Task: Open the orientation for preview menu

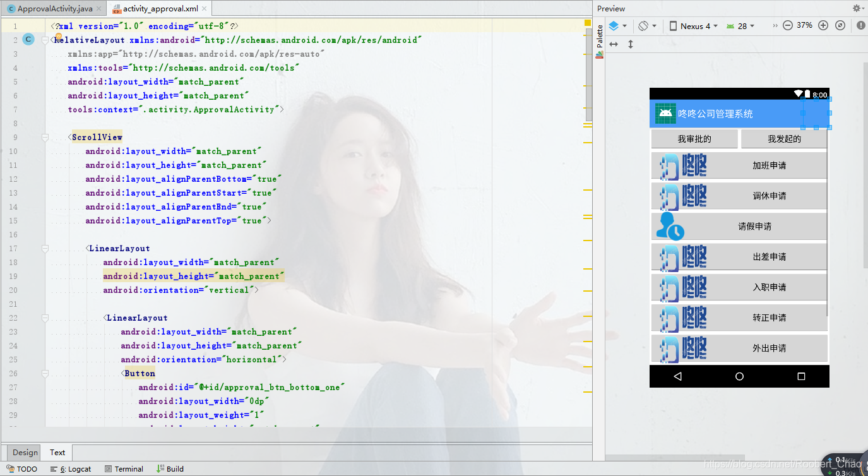Action: coord(647,26)
